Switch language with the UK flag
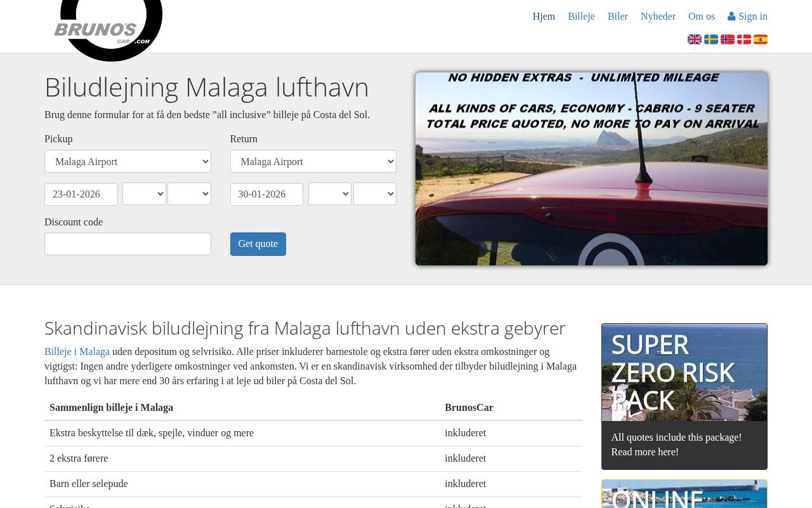812x508 pixels. [x=695, y=39]
